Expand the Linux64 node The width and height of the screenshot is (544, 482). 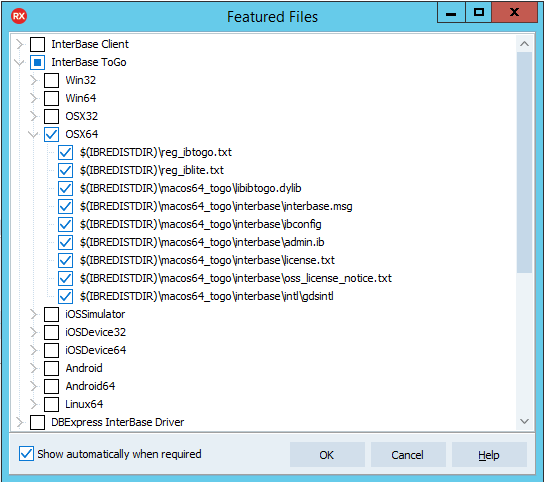34,404
